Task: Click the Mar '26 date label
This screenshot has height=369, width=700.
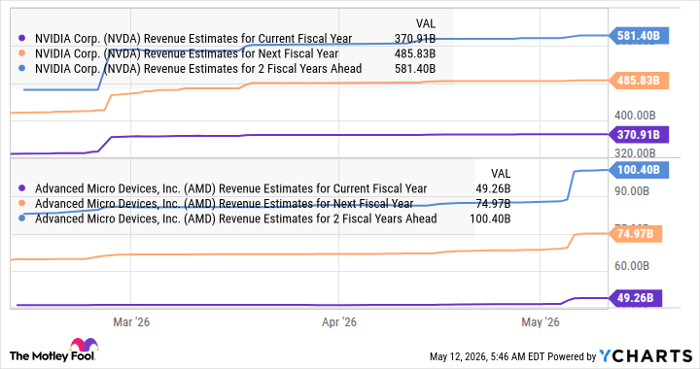Action: pyautogui.click(x=131, y=322)
